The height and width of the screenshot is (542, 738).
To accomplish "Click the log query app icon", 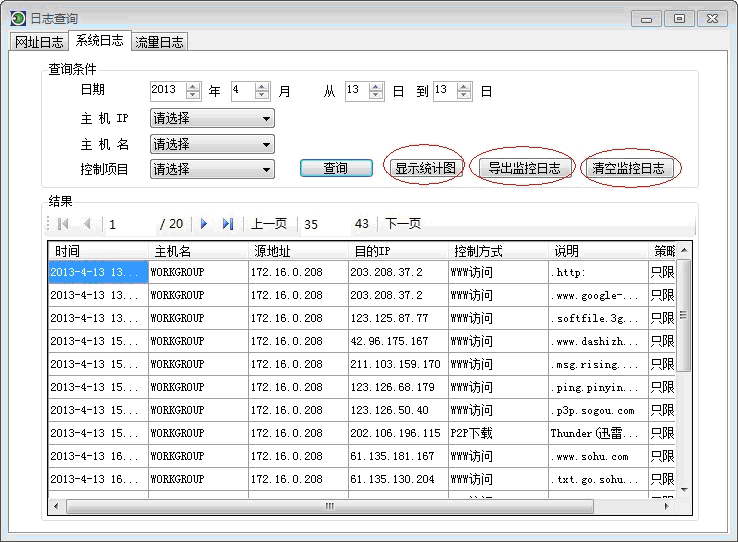I will 18,18.
